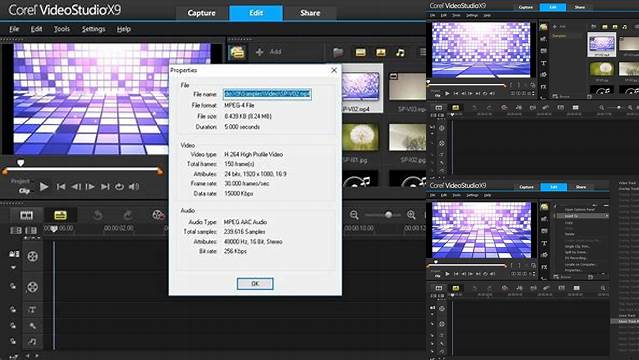Open the main window's Capture tab
639x360 pixels.
coord(201,13)
